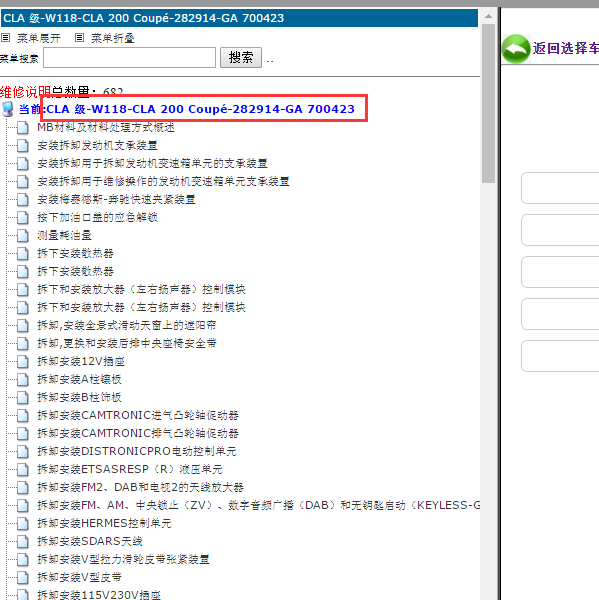Viewport: 599px width, 600px height.
Task: Click the vertical scrollbar thumb of the tree
Action: click(488, 103)
